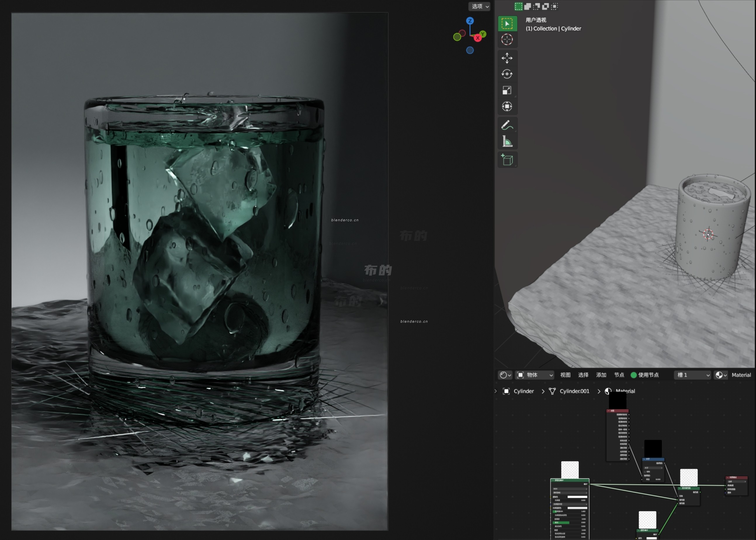Click the negative X dark red gizmo circle
This screenshot has width=756, height=540.
(x=462, y=33)
